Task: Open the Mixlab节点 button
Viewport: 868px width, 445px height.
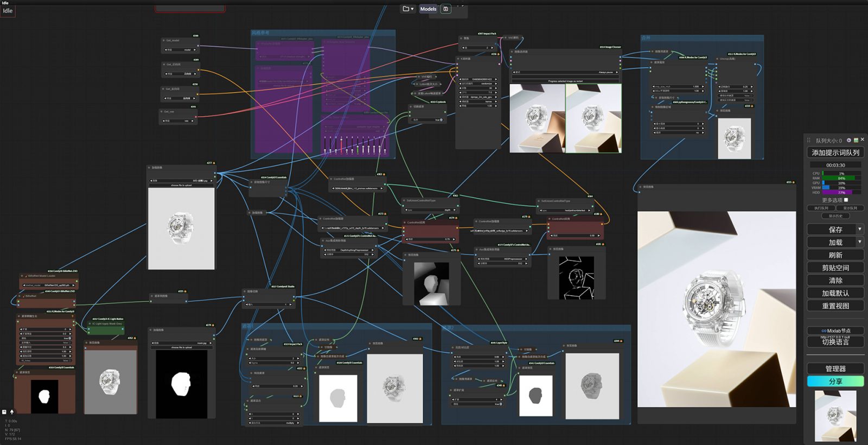Action: click(x=835, y=330)
